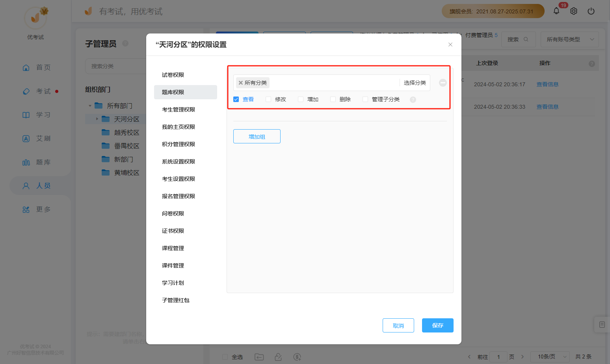Screen dimensions: 610x364
Task: Select 问卷权限 tab in dialog
Action: click(186, 214)
